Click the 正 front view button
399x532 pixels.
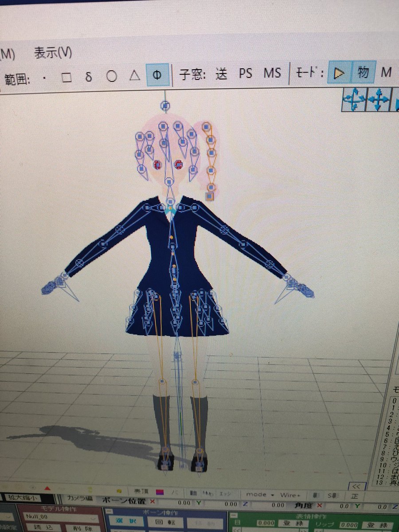(x=354, y=496)
